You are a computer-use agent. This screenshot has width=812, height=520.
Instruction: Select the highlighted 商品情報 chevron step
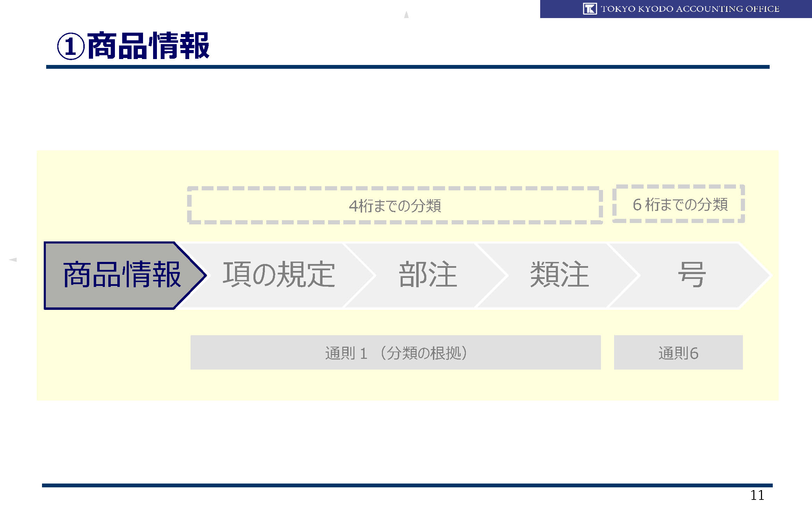pos(122,275)
